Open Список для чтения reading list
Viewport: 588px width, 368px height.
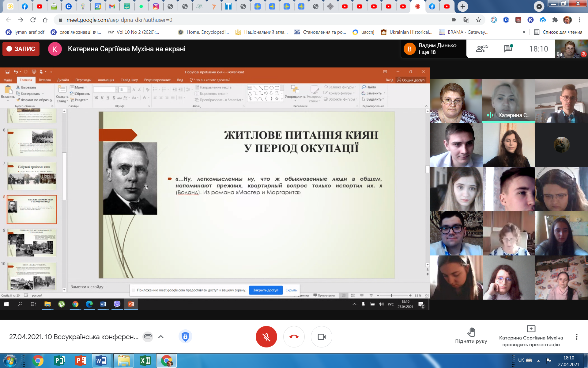pos(558,32)
